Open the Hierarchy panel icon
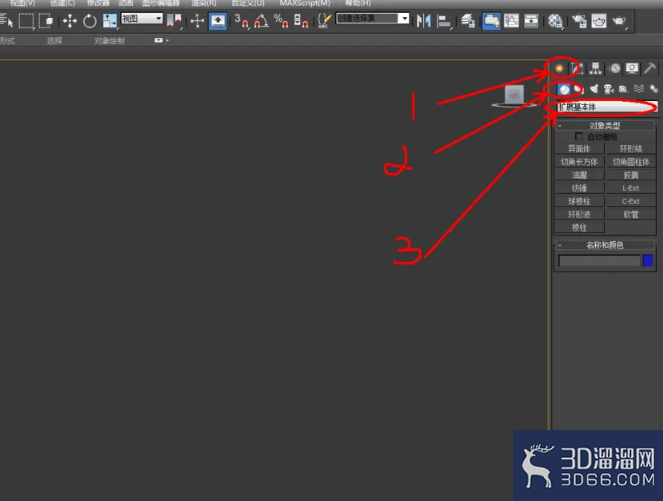 pyautogui.click(x=595, y=68)
